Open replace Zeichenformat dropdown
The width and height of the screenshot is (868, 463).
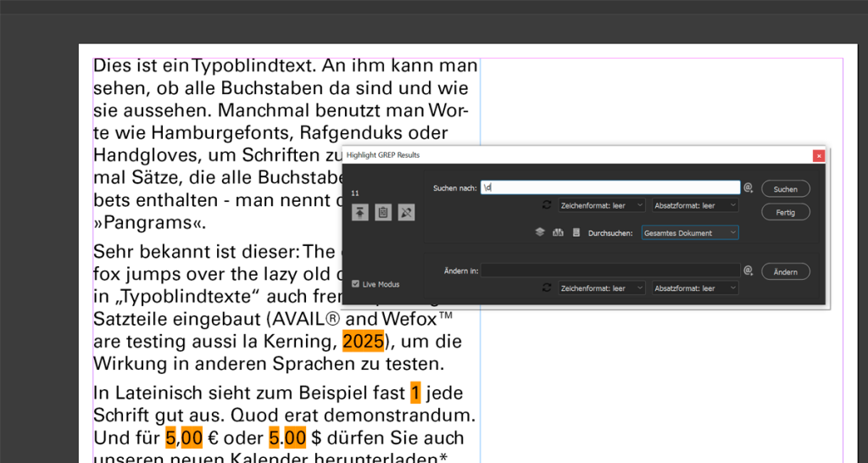coord(602,288)
